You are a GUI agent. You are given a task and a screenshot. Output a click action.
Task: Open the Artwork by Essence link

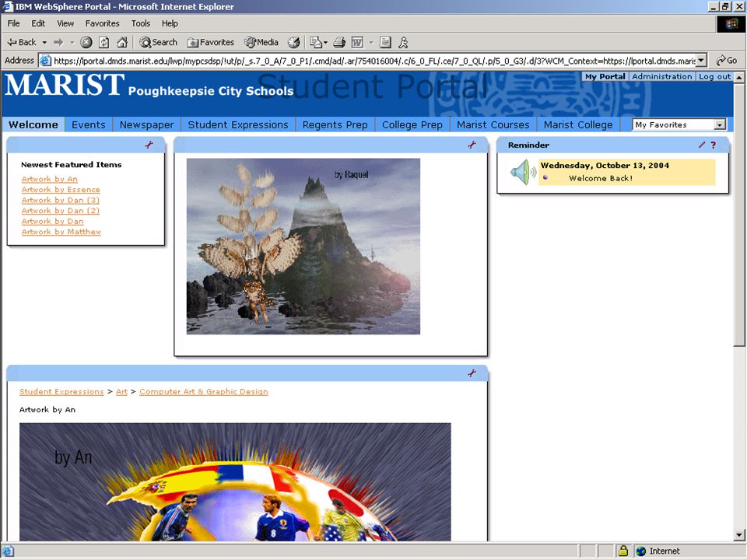pyautogui.click(x=61, y=190)
